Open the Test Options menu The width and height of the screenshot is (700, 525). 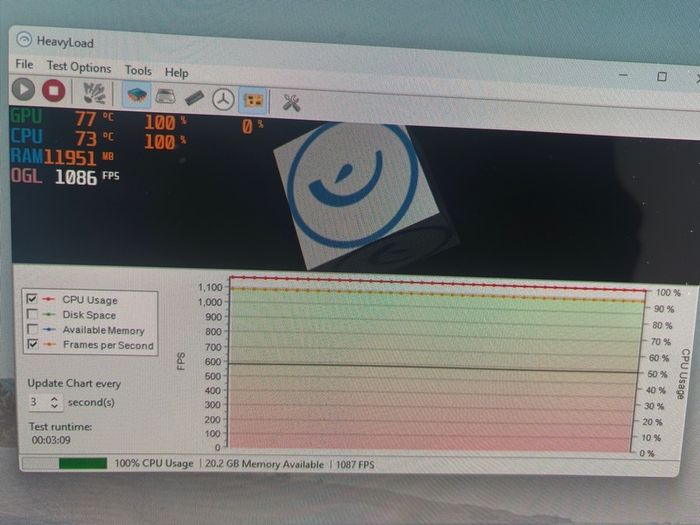tap(79, 67)
